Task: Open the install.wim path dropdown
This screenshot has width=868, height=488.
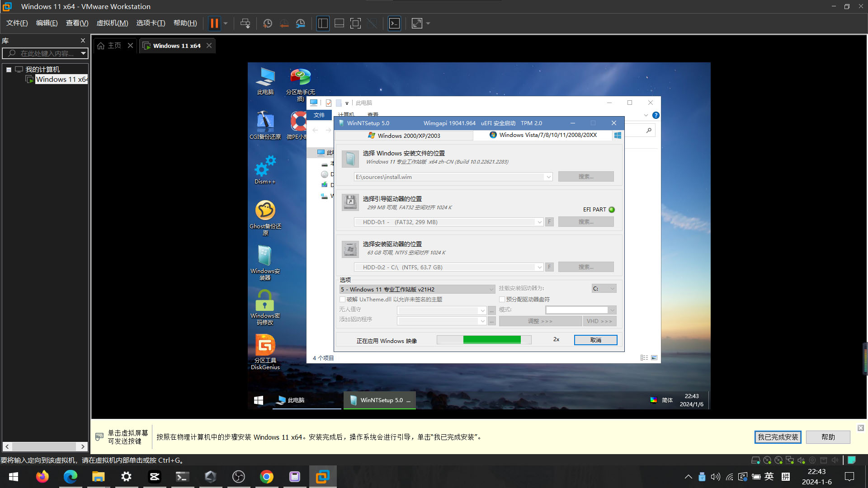Action: tap(548, 177)
